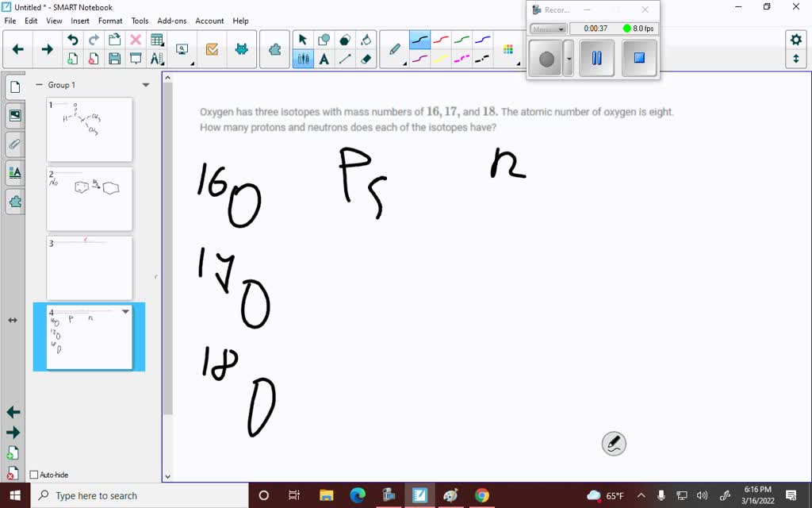Collapse the Group 1 page group
The image size is (812, 508).
click(x=39, y=84)
